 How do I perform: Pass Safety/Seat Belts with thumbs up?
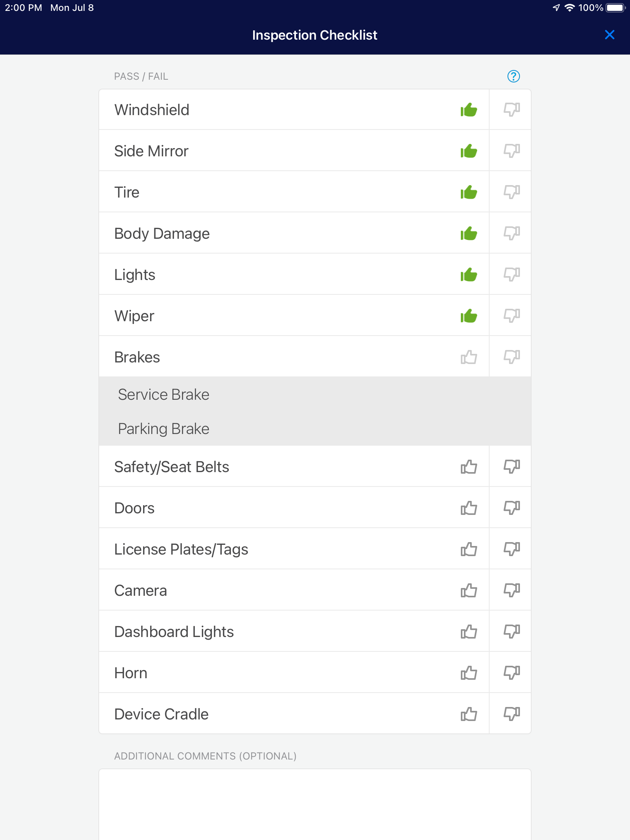click(x=469, y=467)
